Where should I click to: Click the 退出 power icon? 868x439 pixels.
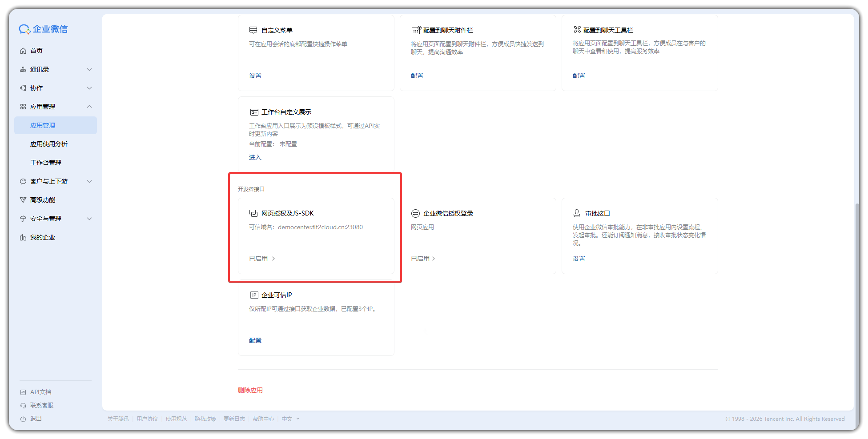[23, 419]
